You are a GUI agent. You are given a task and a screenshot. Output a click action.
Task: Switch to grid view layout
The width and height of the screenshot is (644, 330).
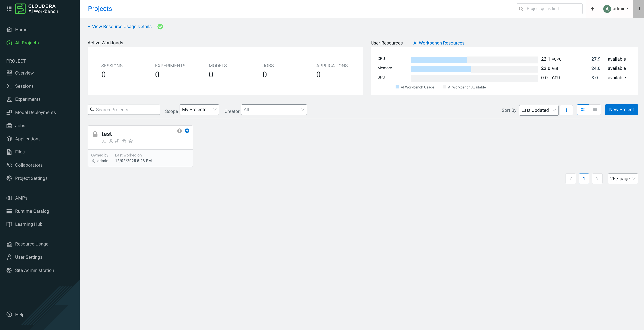click(x=583, y=110)
